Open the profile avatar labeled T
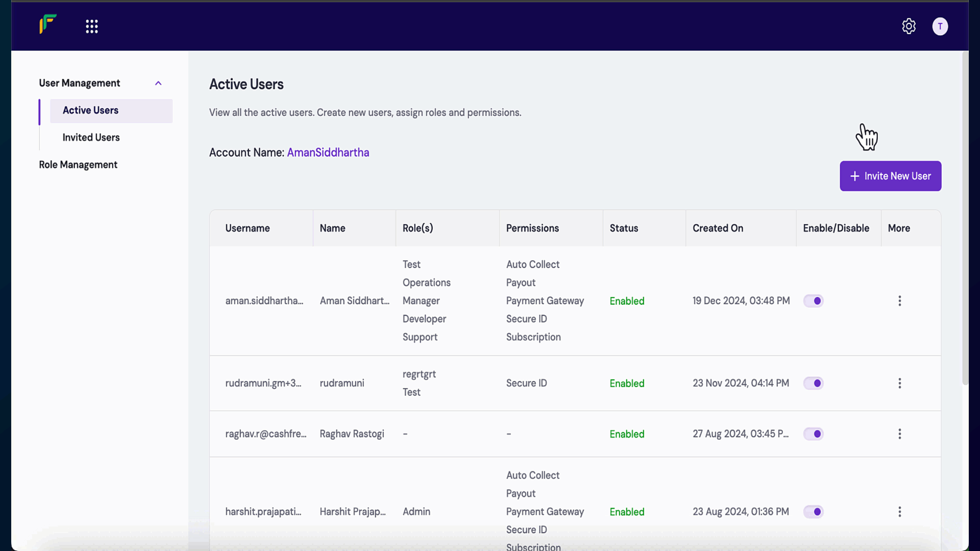This screenshot has height=551, width=980. pyautogui.click(x=940, y=27)
